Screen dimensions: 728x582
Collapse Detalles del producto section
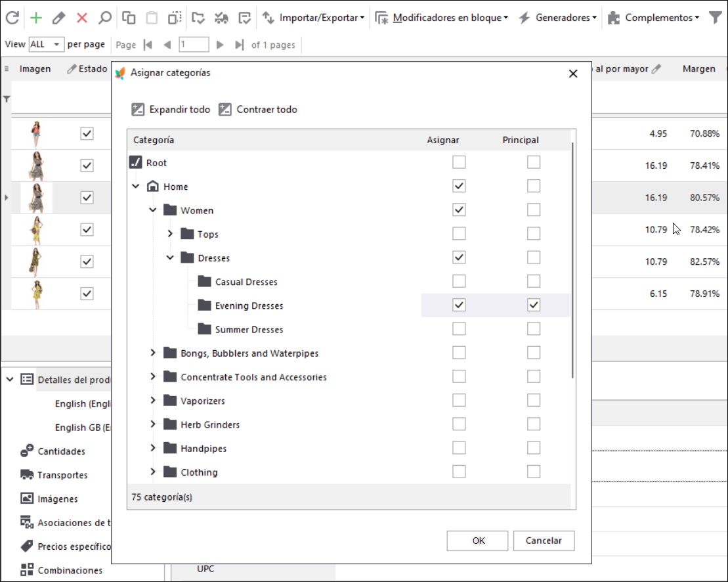[x=10, y=380]
